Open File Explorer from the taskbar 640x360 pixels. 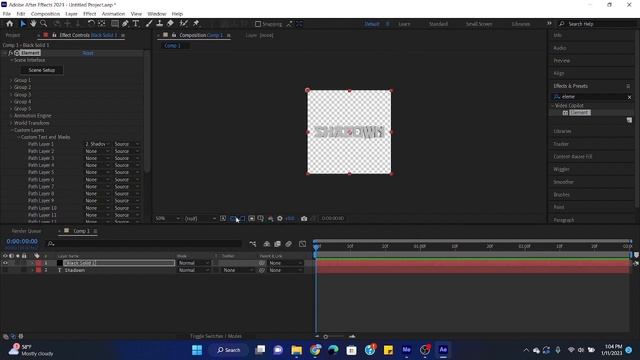(x=297, y=350)
